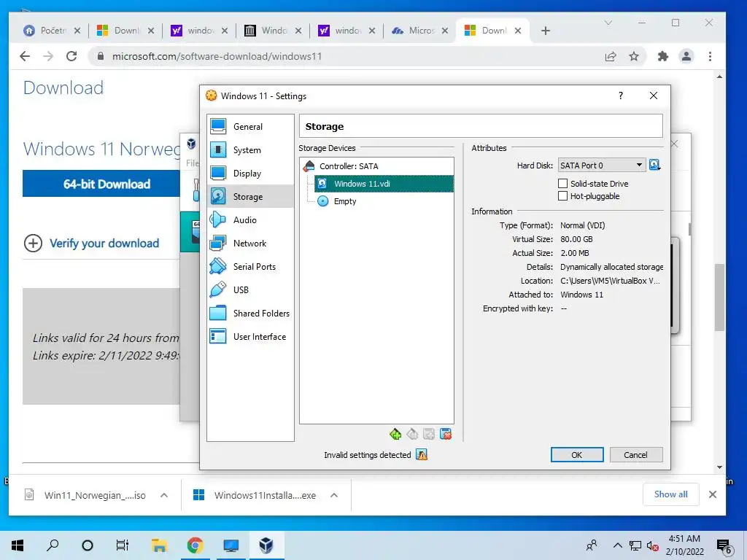The height and width of the screenshot is (560, 747).
Task: Reload the browser page
Action: (x=71, y=56)
